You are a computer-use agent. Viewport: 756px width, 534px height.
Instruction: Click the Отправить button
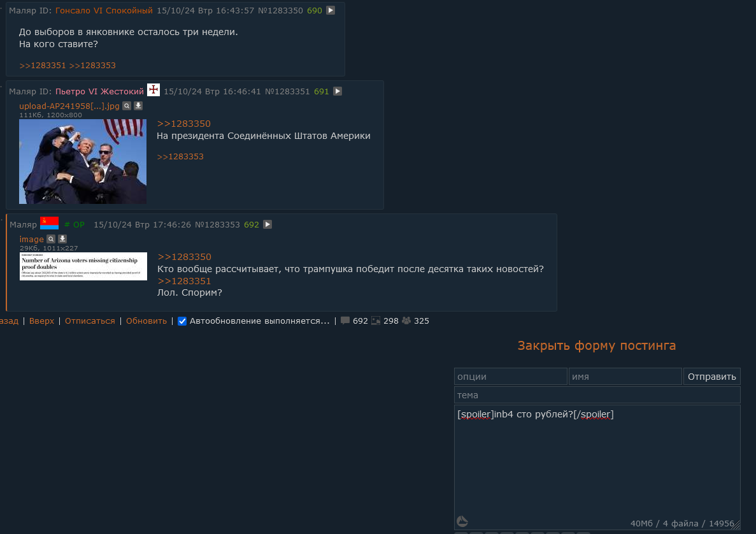point(711,376)
